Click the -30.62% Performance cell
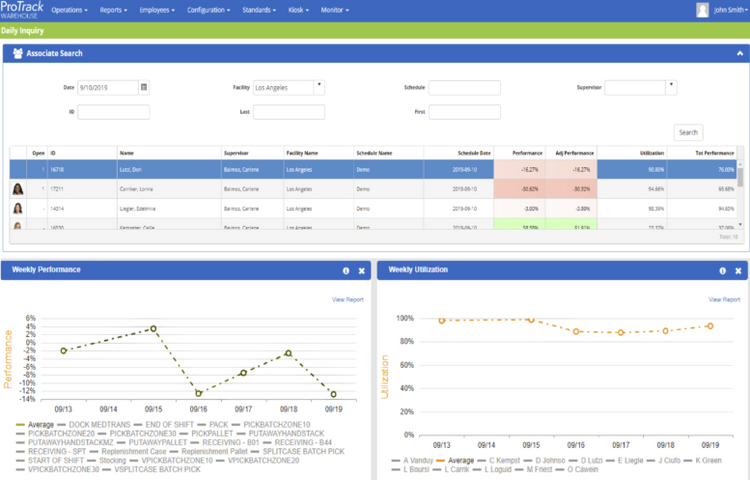 519,189
